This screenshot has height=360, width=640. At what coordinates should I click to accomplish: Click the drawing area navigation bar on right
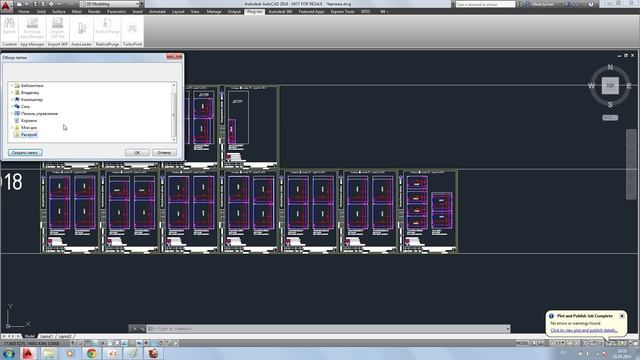(x=631, y=164)
